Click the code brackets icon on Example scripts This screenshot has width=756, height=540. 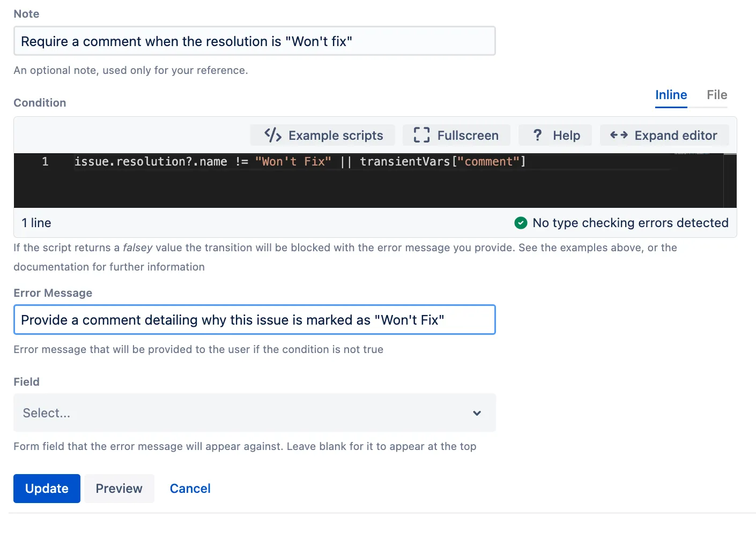point(273,135)
